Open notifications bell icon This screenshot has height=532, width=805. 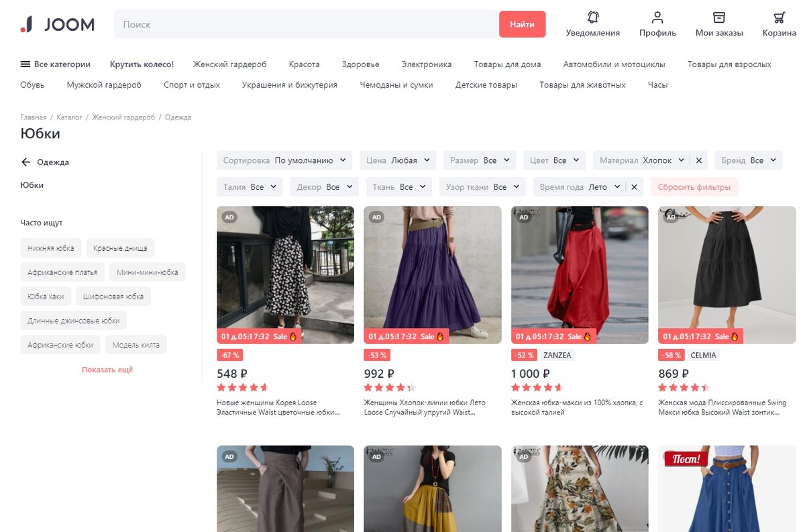(x=593, y=17)
